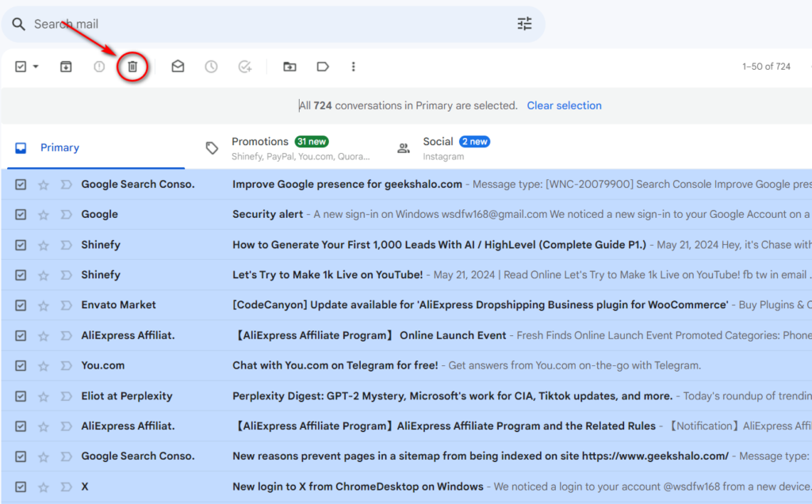Uncheck the Google Security alert email checkbox
The width and height of the screenshot is (812, 504).
21,214
